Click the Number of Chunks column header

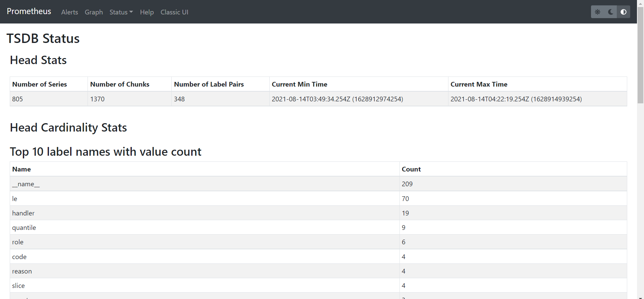click(x=120, y=84)
